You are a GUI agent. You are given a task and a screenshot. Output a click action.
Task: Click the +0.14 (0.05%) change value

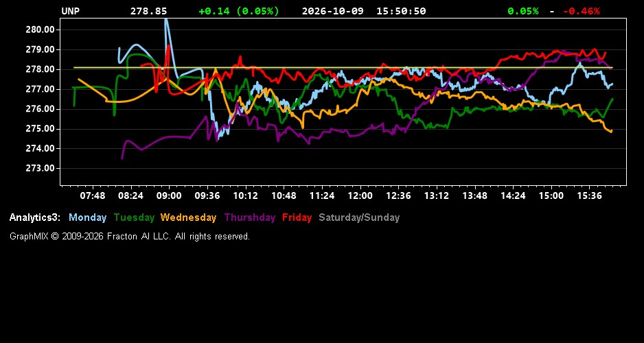[239, 12]
